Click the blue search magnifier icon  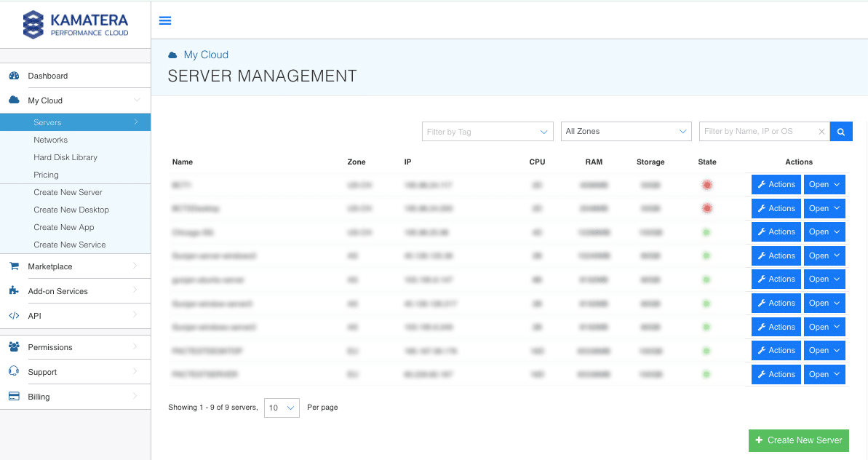841,132
